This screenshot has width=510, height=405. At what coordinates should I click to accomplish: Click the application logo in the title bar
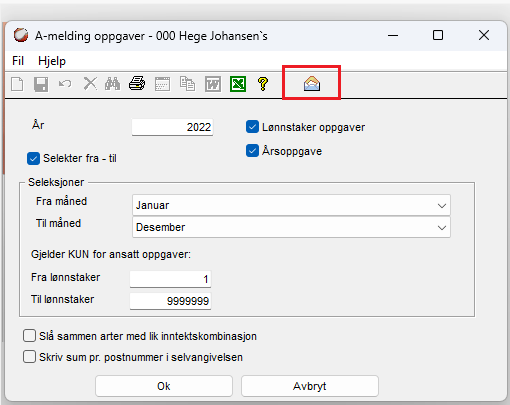pos(21,35)
